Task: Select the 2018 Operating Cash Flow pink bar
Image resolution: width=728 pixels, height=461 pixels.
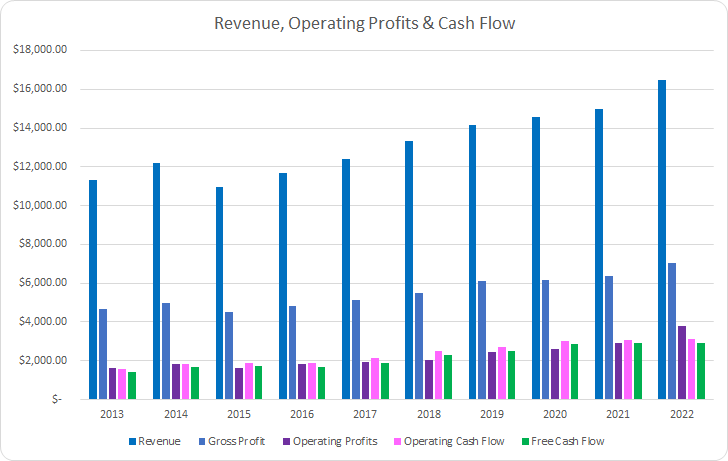Action: coord(438,375)
